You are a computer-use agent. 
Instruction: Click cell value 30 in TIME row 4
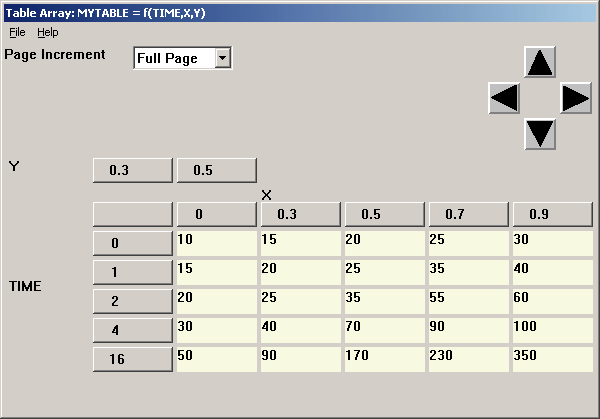(x=217, y=330)
